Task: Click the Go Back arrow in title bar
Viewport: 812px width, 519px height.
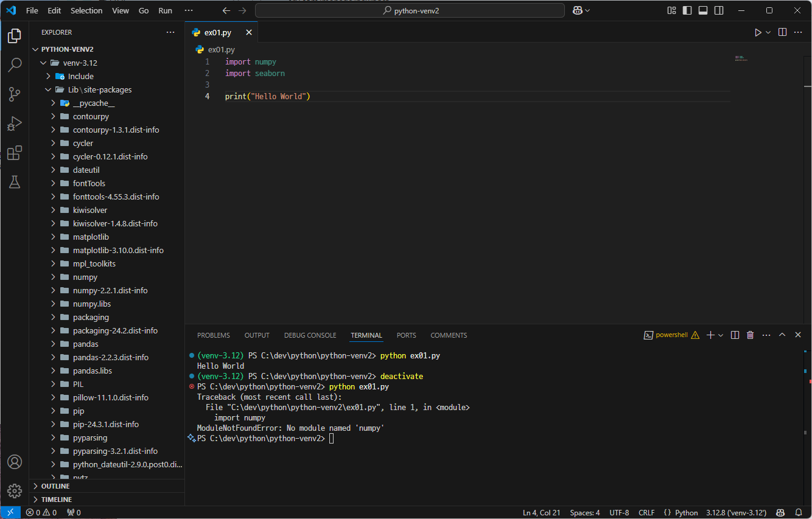Action: [x=226, y=10]
